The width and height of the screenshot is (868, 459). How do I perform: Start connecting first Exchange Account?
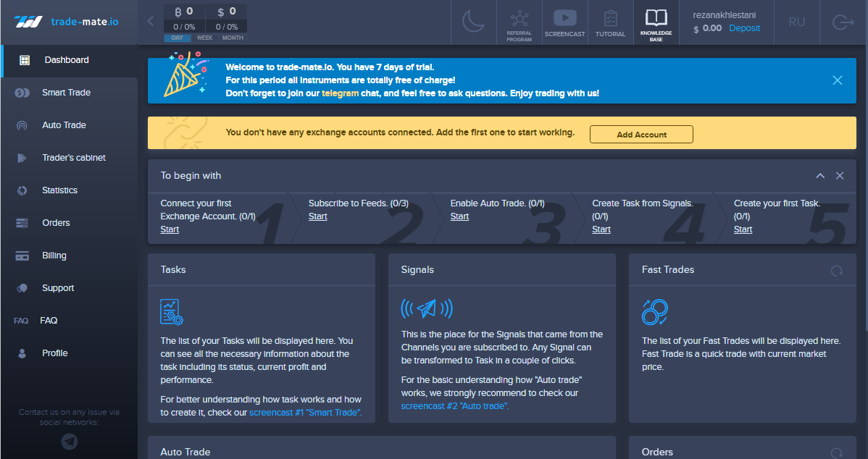pyautogui.click(x=170, y=230)
